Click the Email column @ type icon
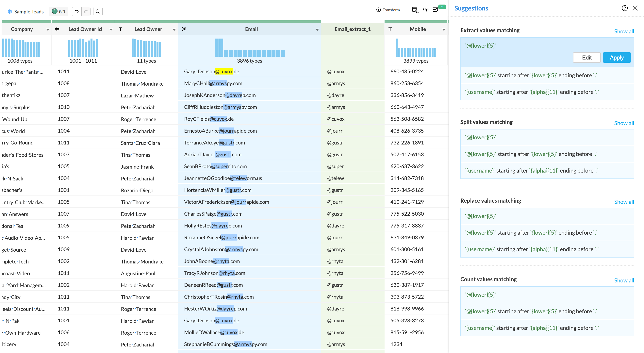Screen dimensions: 644x353 click(184, 29)
